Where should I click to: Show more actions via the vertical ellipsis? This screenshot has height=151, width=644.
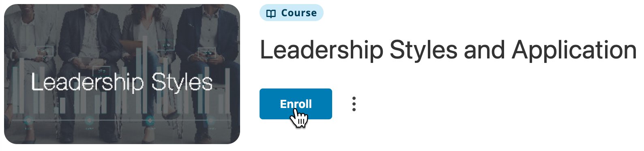(354, 104)
